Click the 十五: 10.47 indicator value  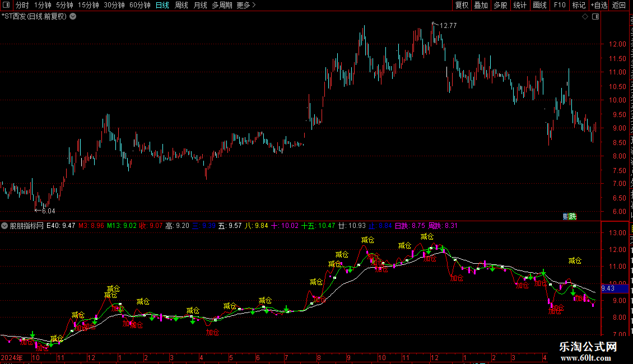pyautogui.click(x=319, y=226)
